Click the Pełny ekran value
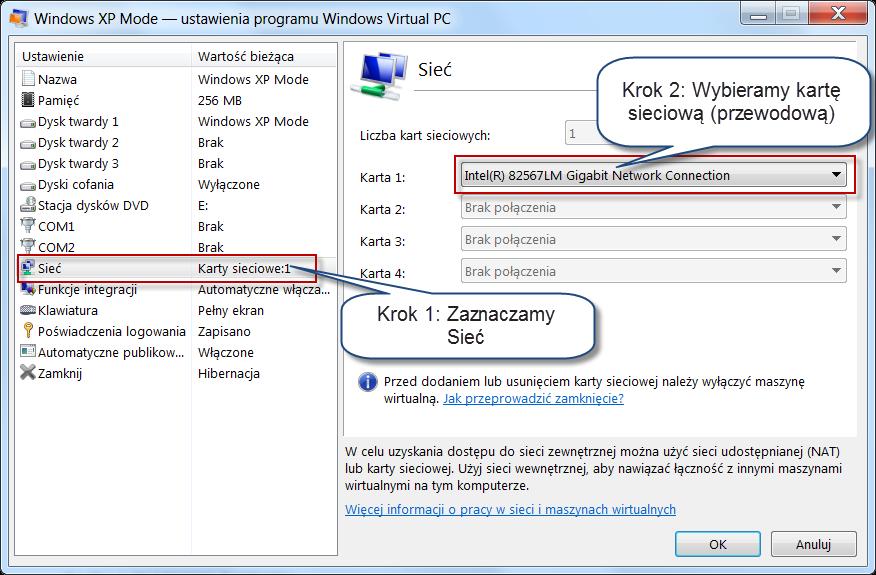 tap(231, 311)
